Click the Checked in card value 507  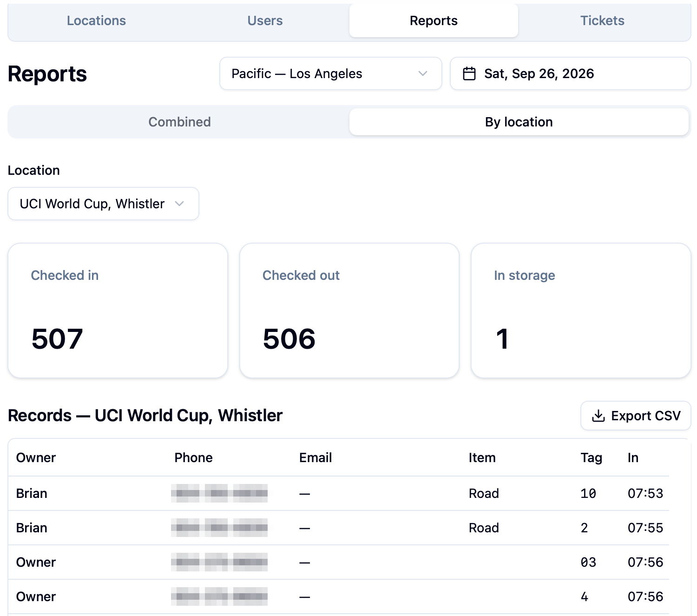pos(57,338)
